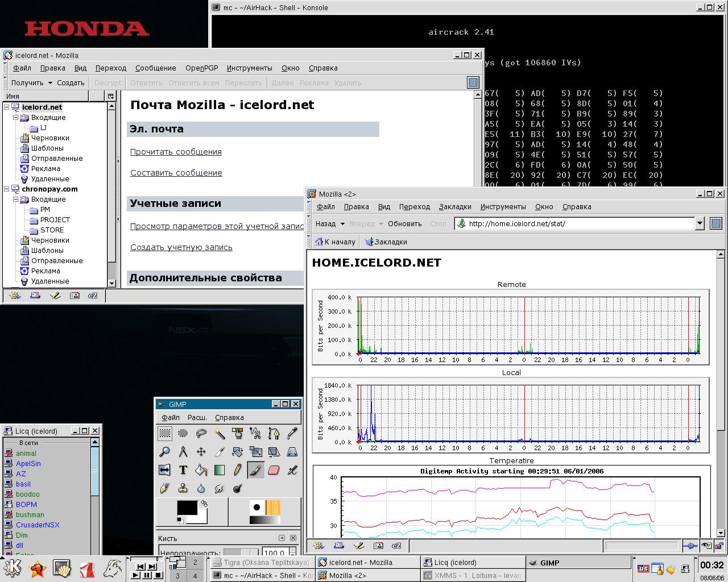Select the Ellipse Select tool in GIMP

tap(183, 434)
